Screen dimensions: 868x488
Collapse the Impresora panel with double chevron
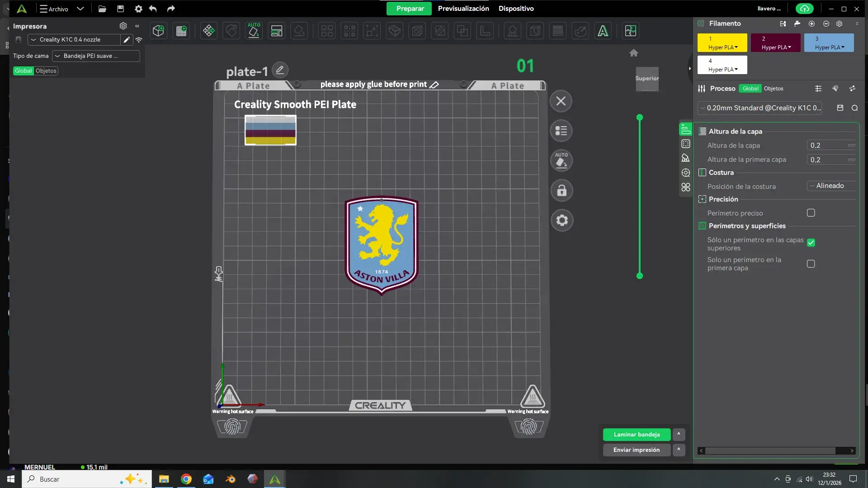[137, 26]
